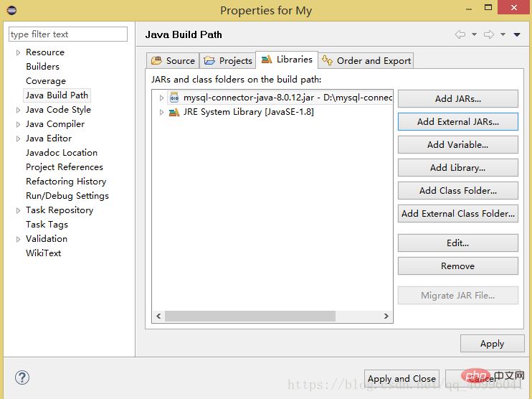
Task: Click the forward navigation arrow icon
Action: click(x=489, y=34)
